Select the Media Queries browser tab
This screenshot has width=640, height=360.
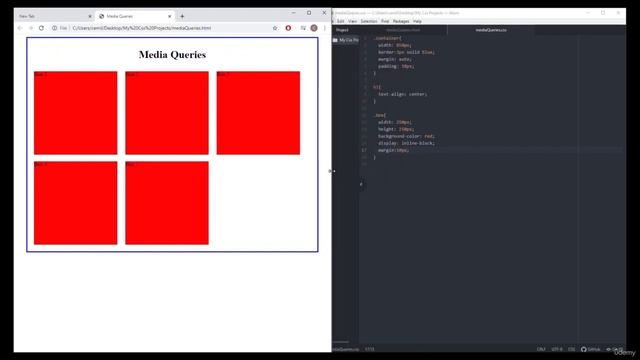135,16
